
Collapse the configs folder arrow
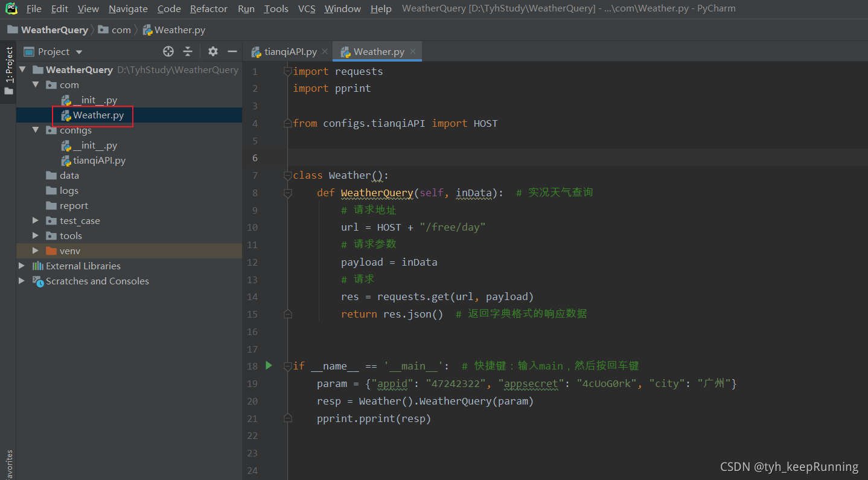[36, 130]
